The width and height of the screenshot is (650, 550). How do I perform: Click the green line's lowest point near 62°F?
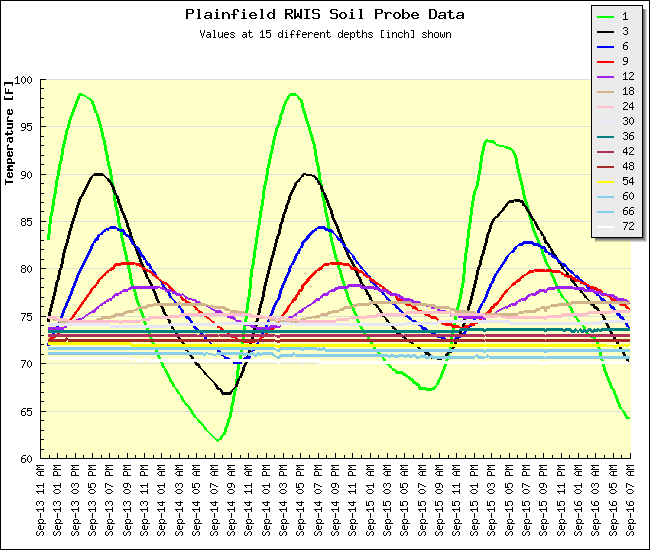pyautogui.click(x=218, y=439)
